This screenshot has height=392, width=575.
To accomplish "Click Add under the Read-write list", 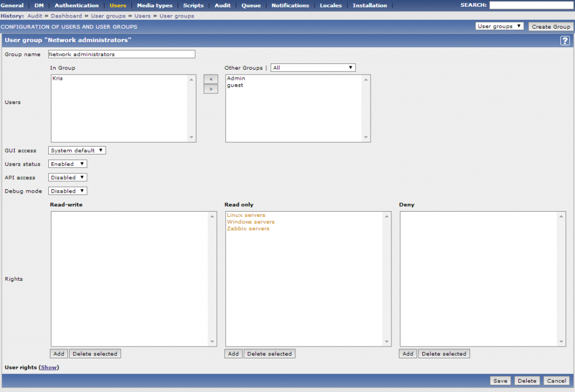I will click(x=58, y=354).
